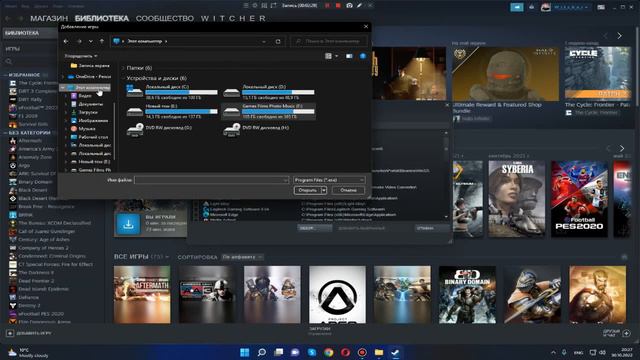This screenshot has width=640, height=360.
Task: Click the Открыть button
Action: 307,190
